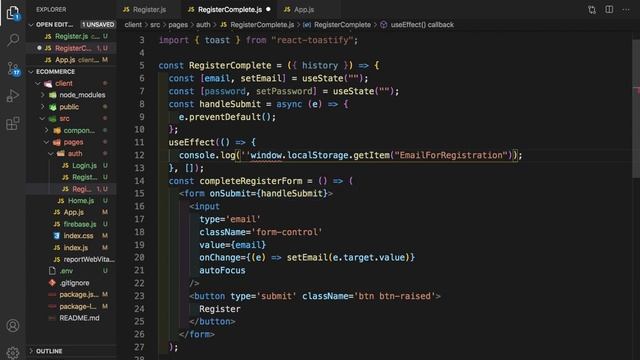This screenshot has height=360, width=640.
Task: Open Register.js file in auth folder
Action: 72,177
